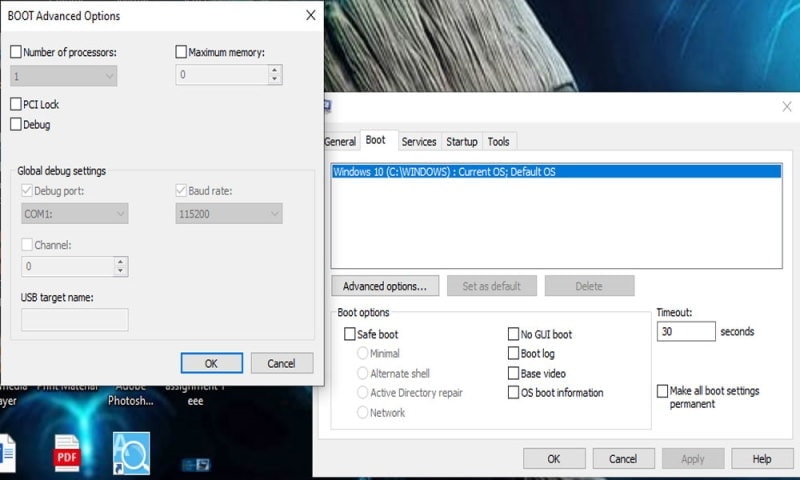This screenshot has height=480, width=800.
Task: Click the Channel value field
Action: point(68,266)
